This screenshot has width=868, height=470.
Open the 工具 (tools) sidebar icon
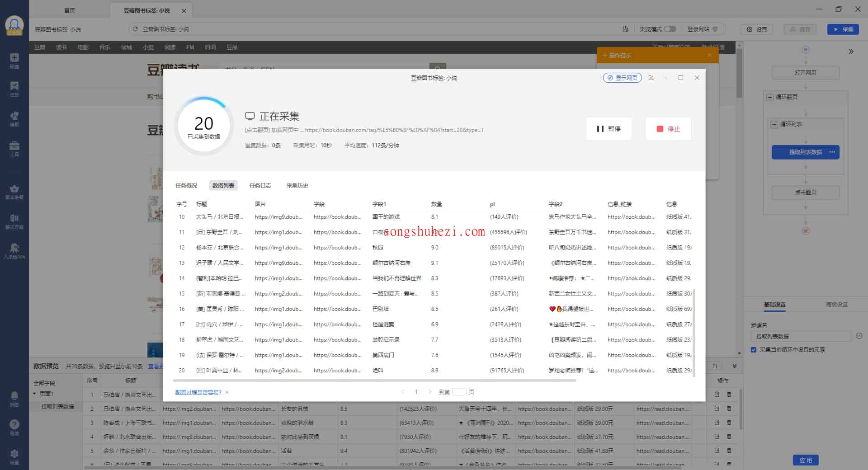(x=14, y=148)
